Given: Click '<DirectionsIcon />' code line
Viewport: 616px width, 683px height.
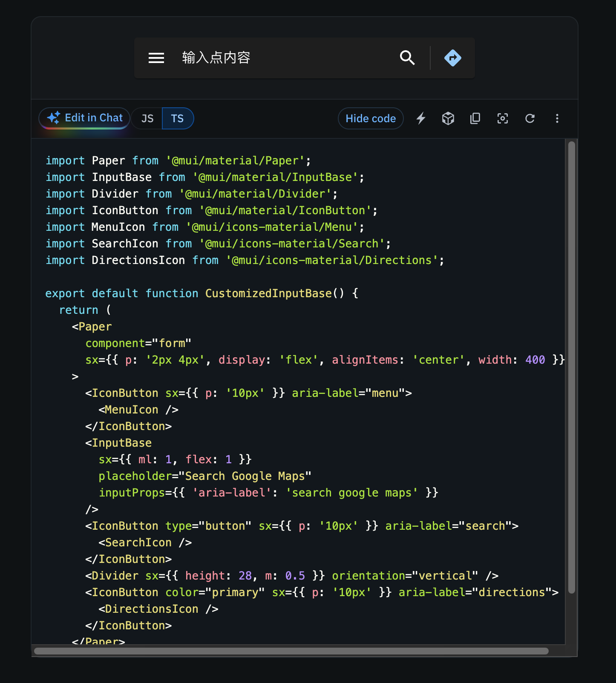Looking at the screenshot, I should click(x=158, y=609).
